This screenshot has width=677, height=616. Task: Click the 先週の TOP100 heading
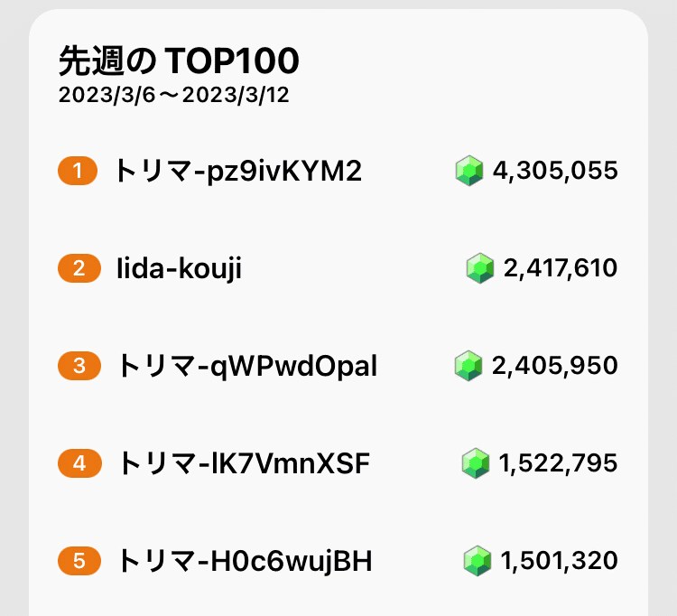tap(179, 61)
